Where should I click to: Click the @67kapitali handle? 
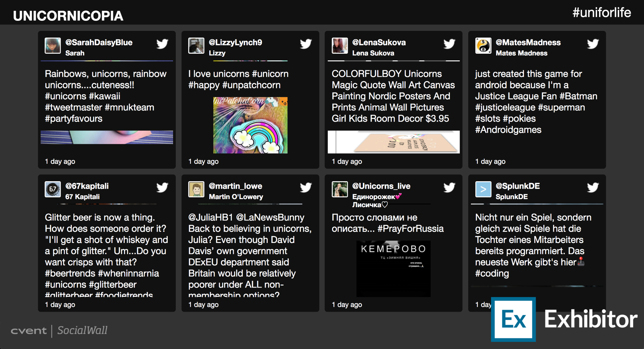click(x=87, y=186)
